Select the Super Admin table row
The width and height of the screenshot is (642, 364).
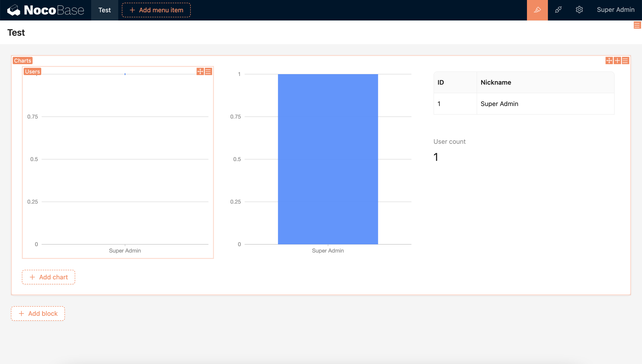point(499,104)
